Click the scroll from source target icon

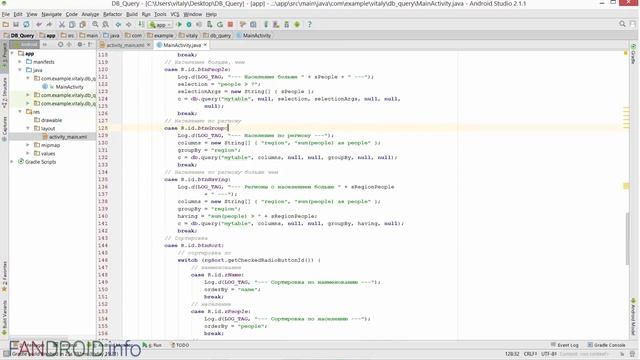(x=60, y=44)
